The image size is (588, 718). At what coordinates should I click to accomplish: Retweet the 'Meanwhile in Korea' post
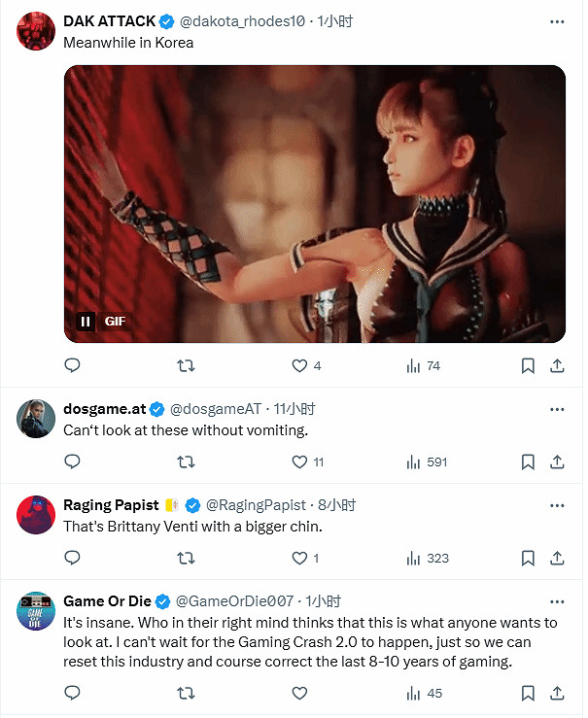point(186,365)
